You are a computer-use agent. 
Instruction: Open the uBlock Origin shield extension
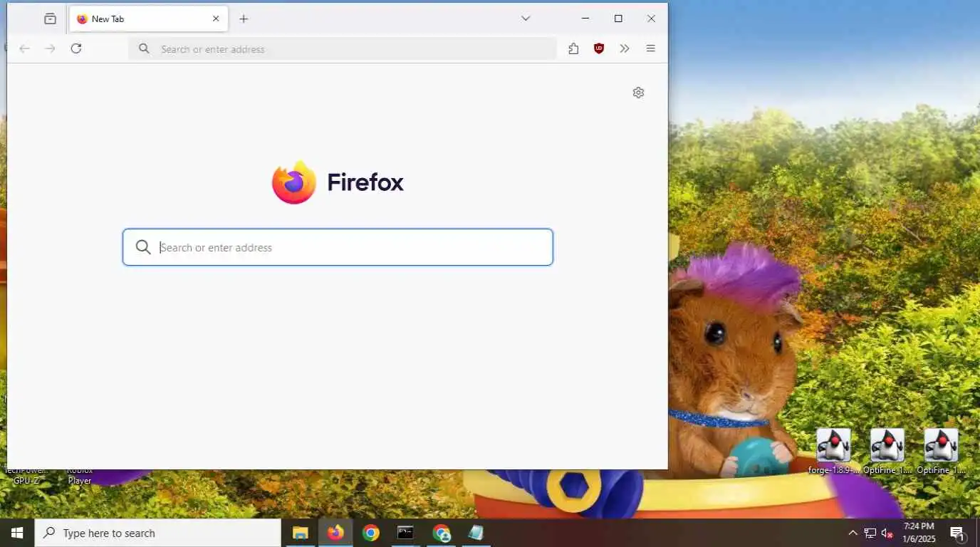tap(599, 48)
